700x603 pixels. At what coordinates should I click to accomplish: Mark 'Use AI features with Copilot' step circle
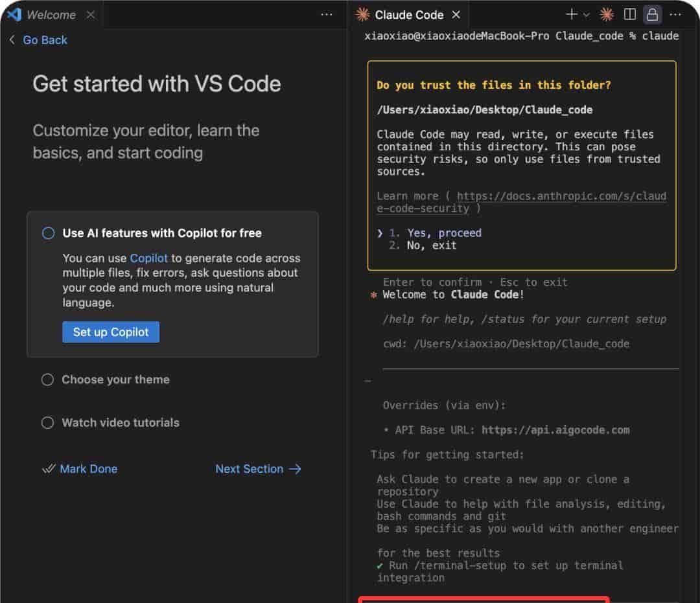click(48, 233)
